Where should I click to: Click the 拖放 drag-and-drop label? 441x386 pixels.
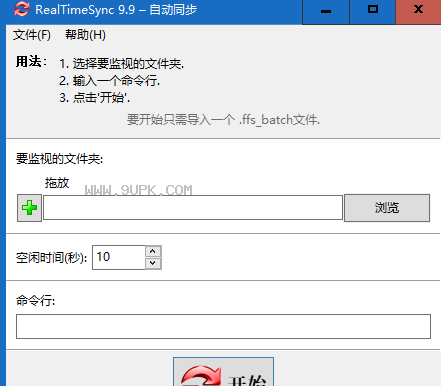pyautogui.click(x=57, y=183)
